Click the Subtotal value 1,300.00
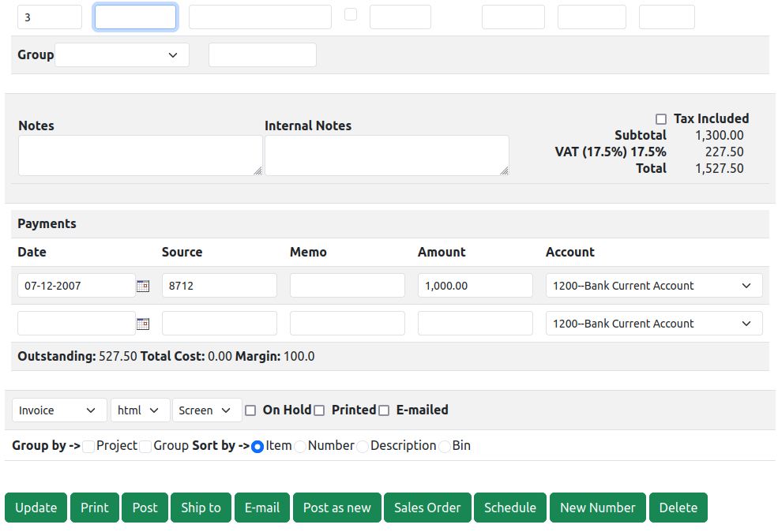Viewport: 778px width, 532px height. (x=719, y=135)
